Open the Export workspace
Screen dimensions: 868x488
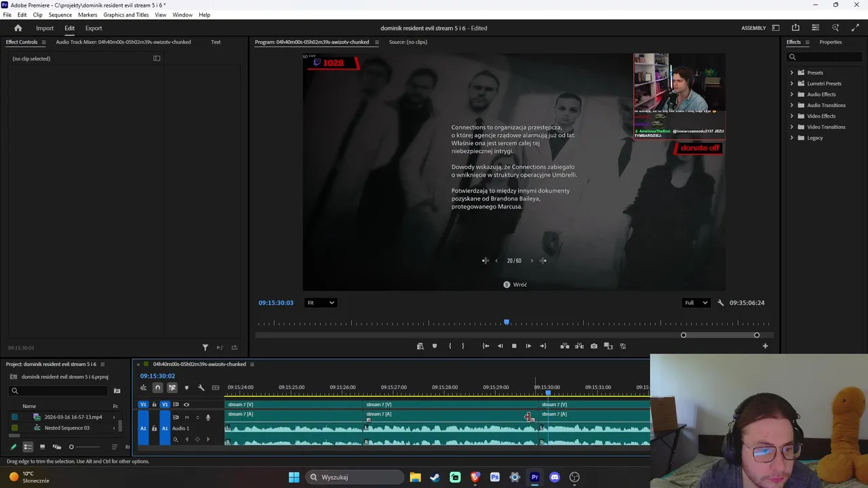click(x=94, y=28)
